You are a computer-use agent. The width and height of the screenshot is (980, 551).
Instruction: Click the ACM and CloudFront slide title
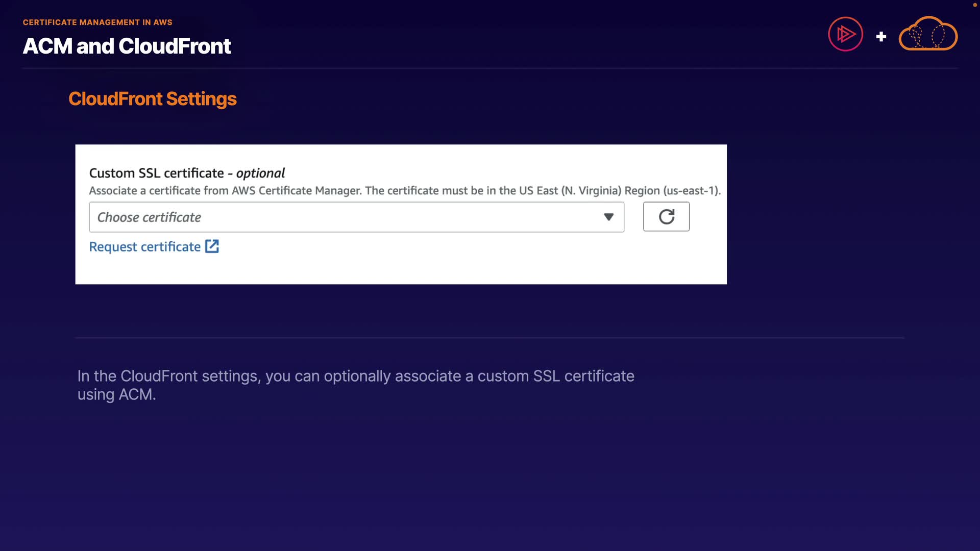point(127,46)
